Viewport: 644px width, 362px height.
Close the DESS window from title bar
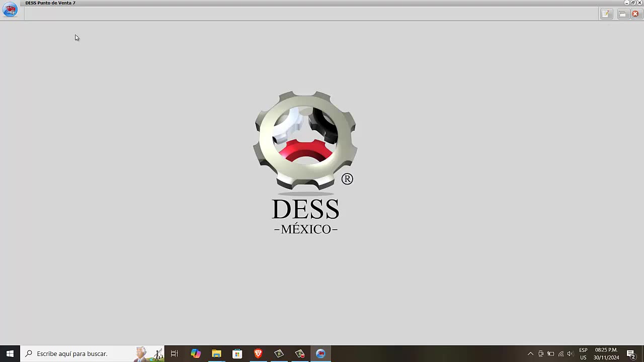click(x=639, y=3)
